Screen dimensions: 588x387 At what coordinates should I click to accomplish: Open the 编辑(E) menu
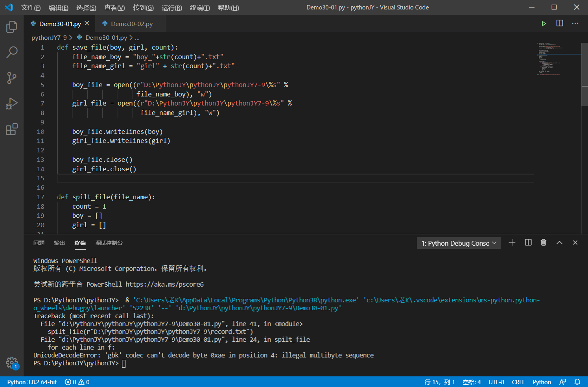tap(58, 8)
